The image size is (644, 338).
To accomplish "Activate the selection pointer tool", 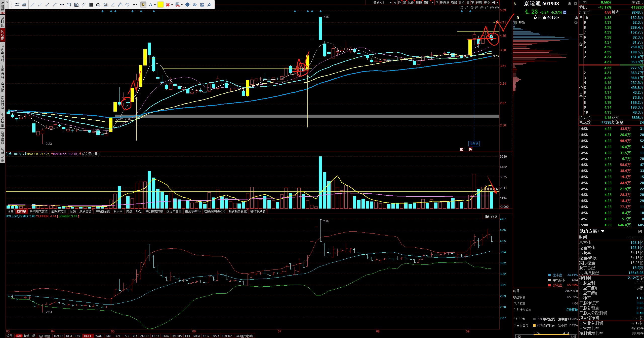I will coord(143,5).
